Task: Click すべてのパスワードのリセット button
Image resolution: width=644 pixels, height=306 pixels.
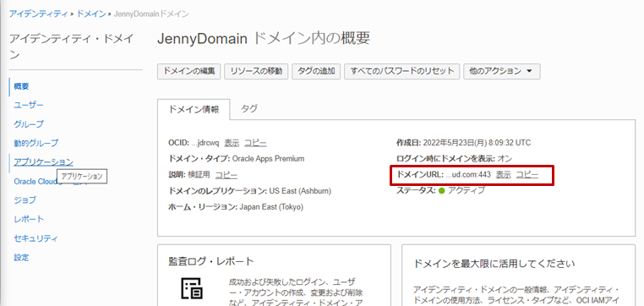Action: pyautogui.click(x=401, y=71)
